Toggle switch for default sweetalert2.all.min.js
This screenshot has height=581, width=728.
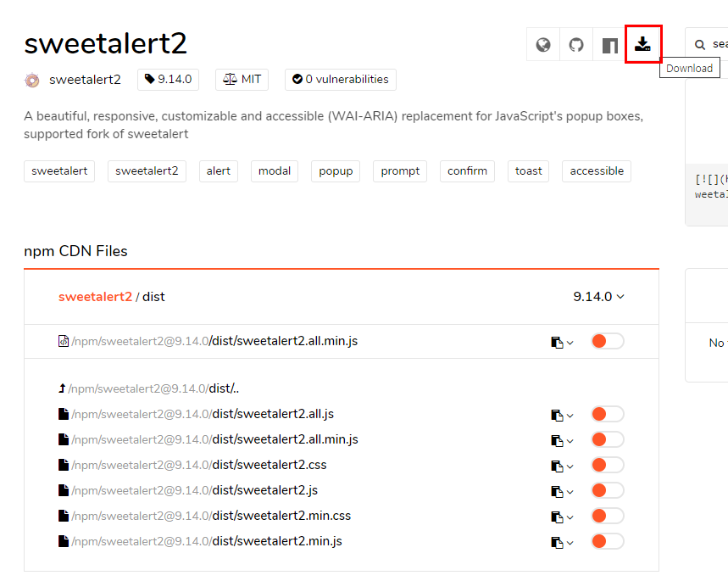(608, 341)
